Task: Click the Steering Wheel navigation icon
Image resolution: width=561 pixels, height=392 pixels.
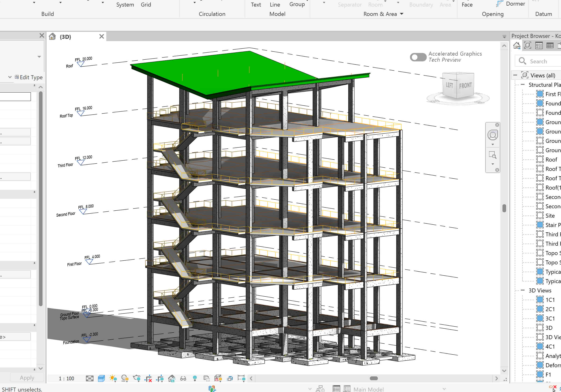Action: [x=492, y=135]
